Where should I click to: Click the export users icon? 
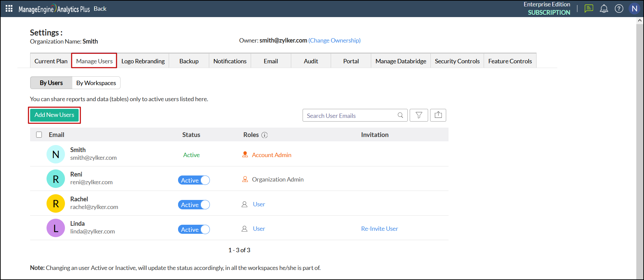click(438, 115)
